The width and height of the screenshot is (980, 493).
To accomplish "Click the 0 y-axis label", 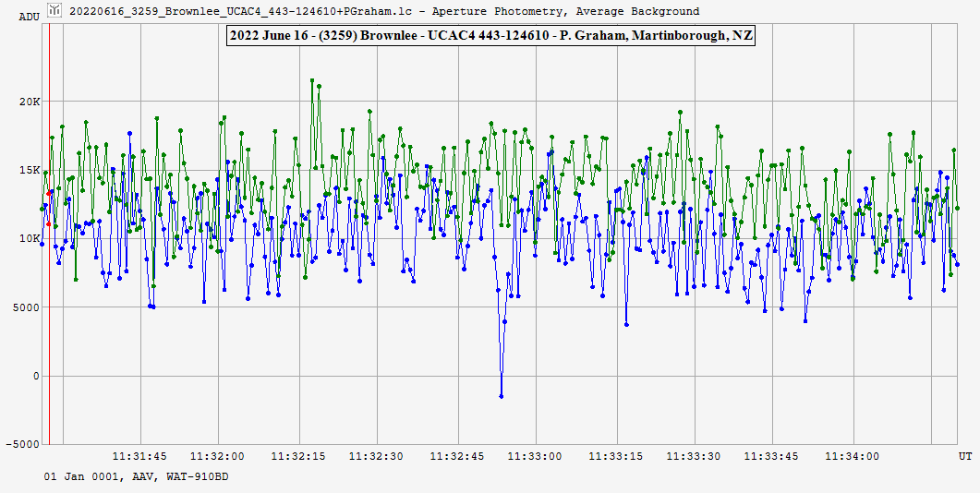I will [x=37, y=376].
